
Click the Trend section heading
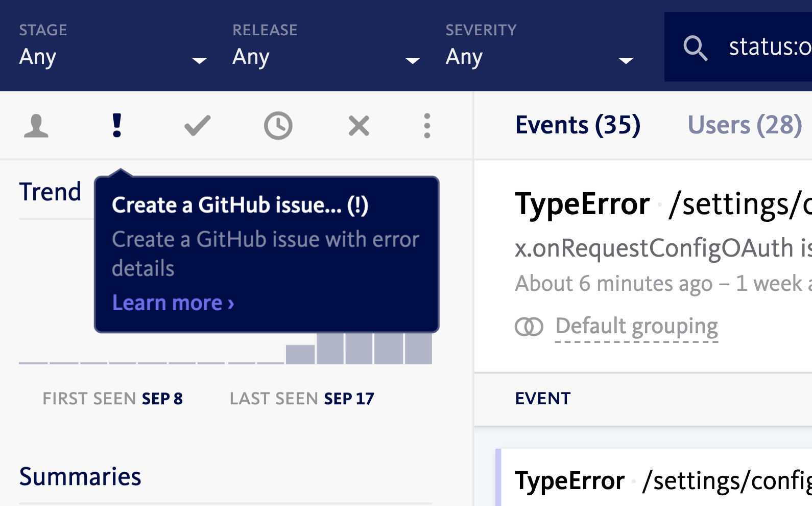[x=50, y=192]
